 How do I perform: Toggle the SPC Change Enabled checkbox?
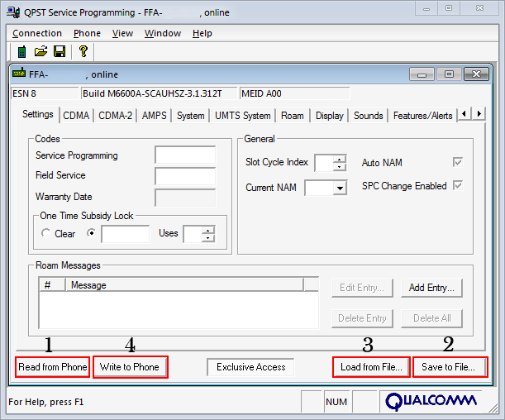[458, 185]
